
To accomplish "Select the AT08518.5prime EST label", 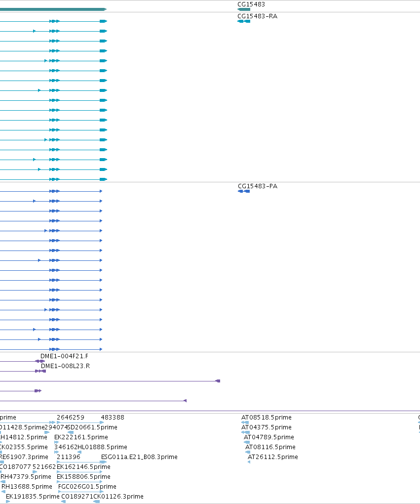I will (266, 418).
